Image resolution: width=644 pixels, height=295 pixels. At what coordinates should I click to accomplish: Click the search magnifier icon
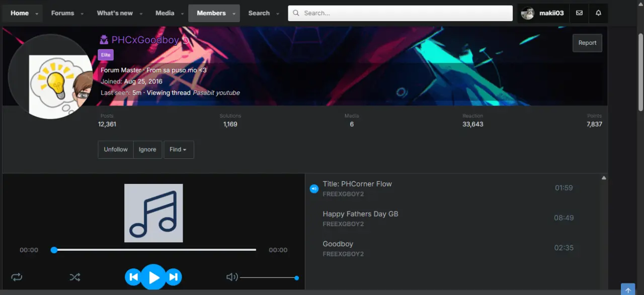(x=296, y=13)
